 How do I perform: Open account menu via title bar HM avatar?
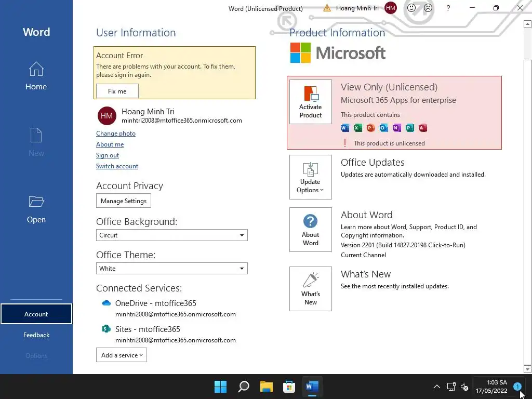(391, 8)
